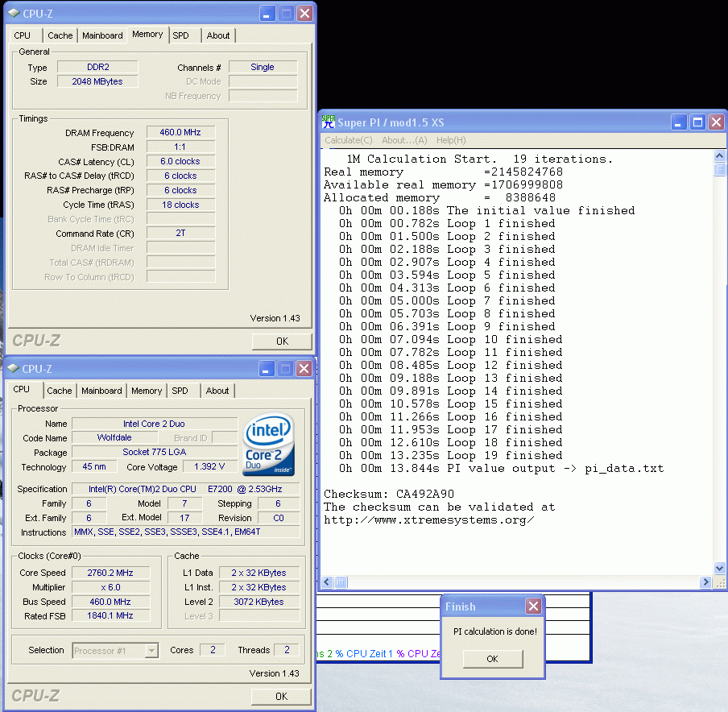Close the bottom CPU-Z CPU window

304,369
